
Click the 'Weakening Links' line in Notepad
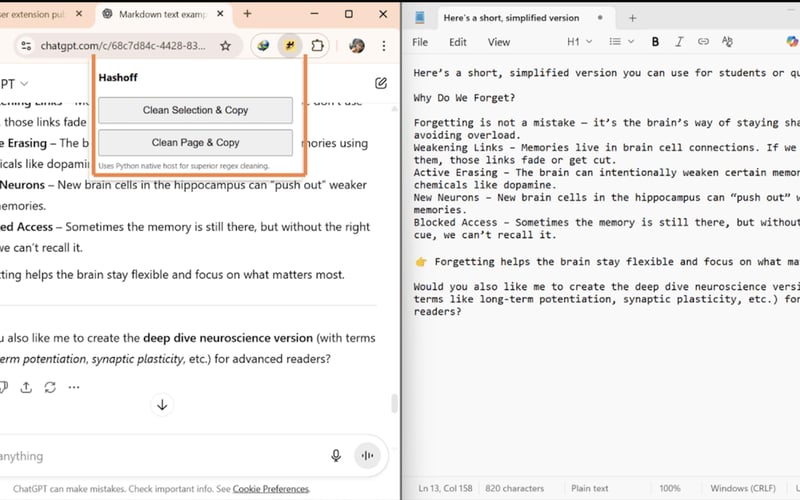coord(607,147)
